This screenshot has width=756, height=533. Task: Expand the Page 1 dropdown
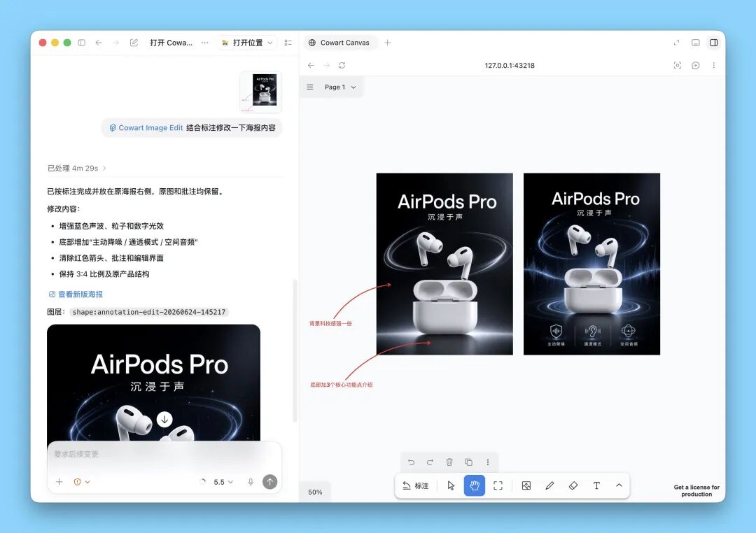[x=340, y=87]
